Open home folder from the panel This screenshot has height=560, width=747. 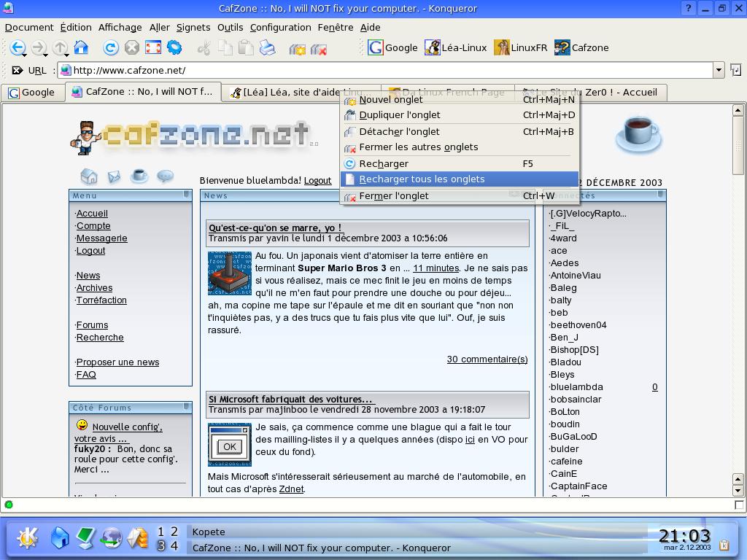pos(60,538)
